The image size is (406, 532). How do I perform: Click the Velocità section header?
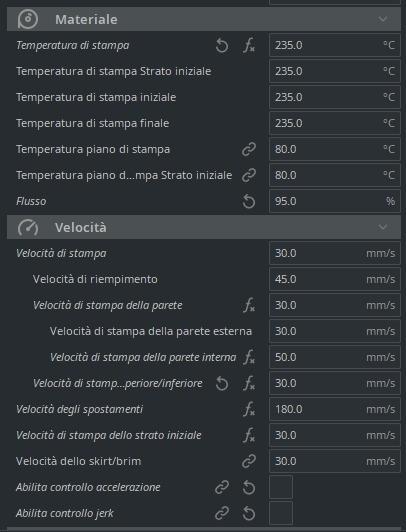[204, 227]
